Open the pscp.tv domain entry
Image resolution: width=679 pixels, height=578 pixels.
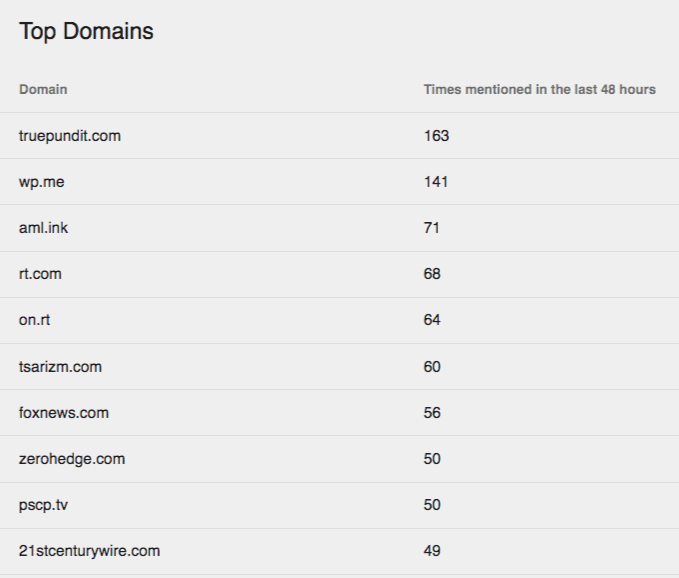click(43, 505)
